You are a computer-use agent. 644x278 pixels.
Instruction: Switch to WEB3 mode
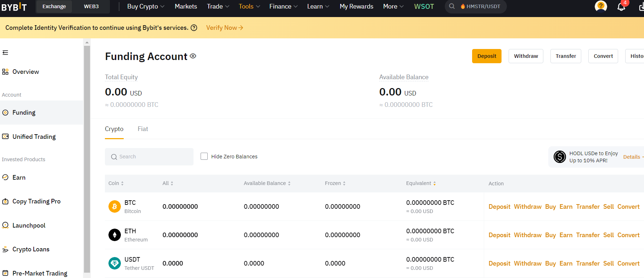click(x=91, y=6)
